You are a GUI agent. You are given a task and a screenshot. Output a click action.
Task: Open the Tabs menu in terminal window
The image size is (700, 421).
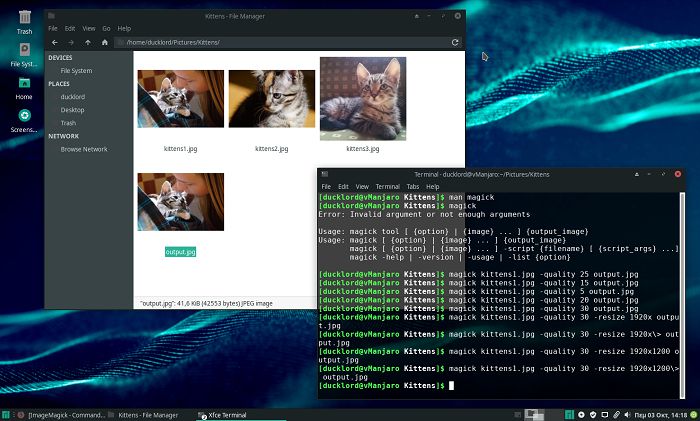pyautogui.click(x=412, y=186)
